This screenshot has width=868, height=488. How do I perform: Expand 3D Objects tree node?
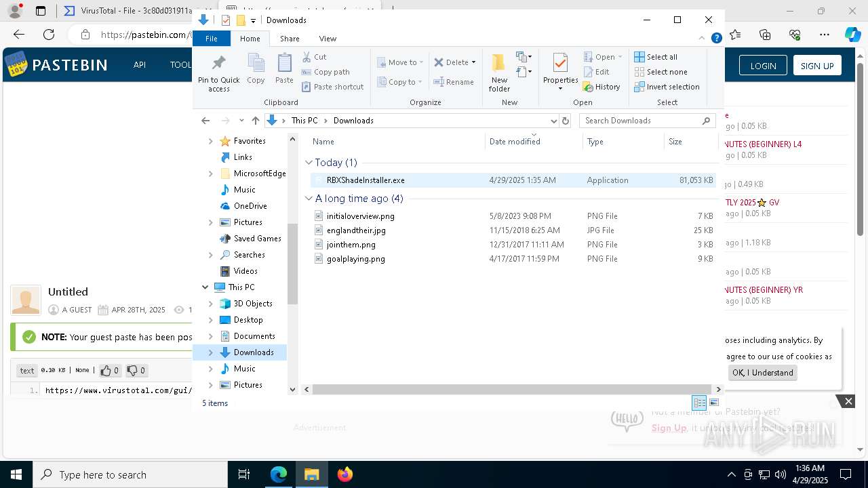click(x=210, y=304)
